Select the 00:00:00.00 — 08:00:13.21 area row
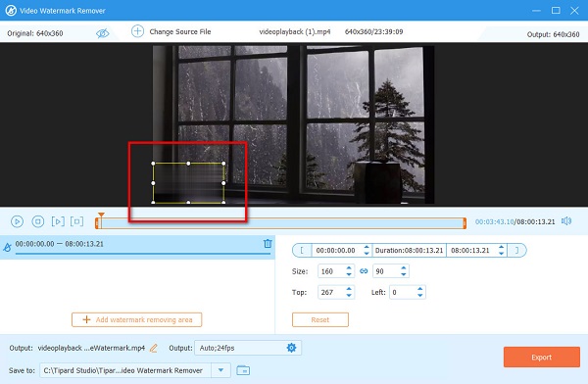 click(137, 247)
